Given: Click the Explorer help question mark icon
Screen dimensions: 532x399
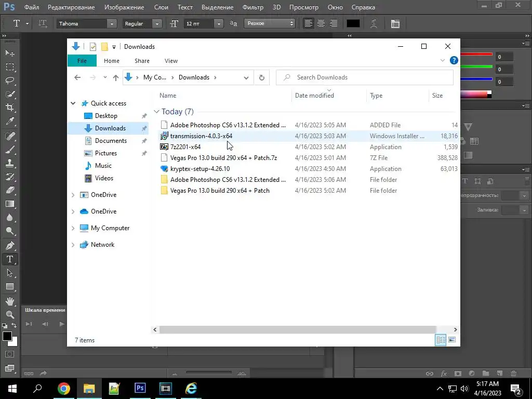Looking at the screenshot, I should 454,60.
